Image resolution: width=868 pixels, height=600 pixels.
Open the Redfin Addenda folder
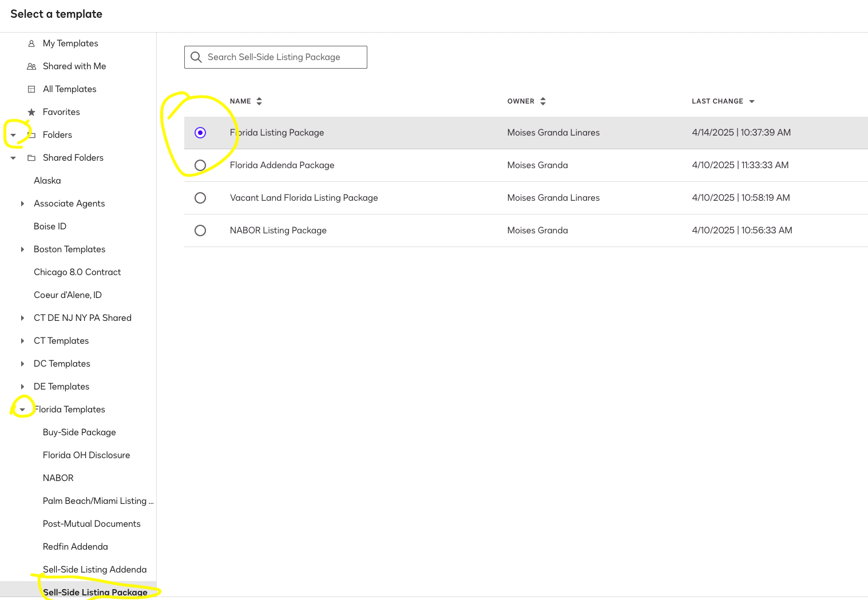click(76, 547)
